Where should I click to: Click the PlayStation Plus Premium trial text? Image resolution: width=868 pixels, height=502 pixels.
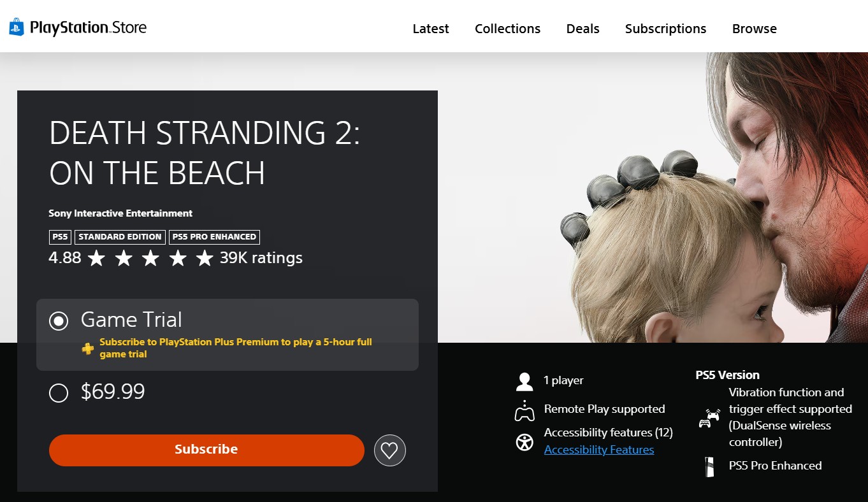click(236, 348)
